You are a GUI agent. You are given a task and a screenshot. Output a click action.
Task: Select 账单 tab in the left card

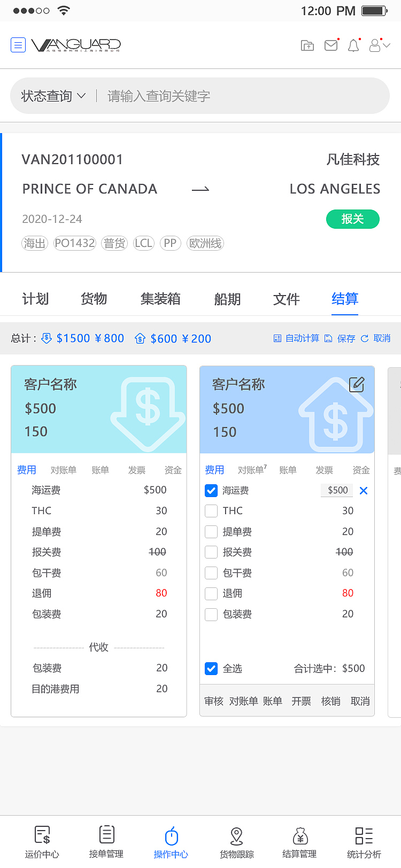(x=101, y=470)
